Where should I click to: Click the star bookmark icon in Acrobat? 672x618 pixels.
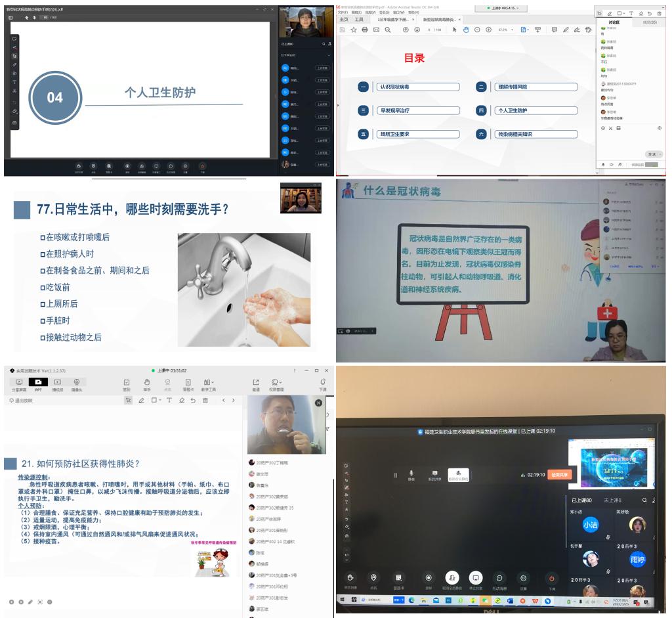coord(354,30)
